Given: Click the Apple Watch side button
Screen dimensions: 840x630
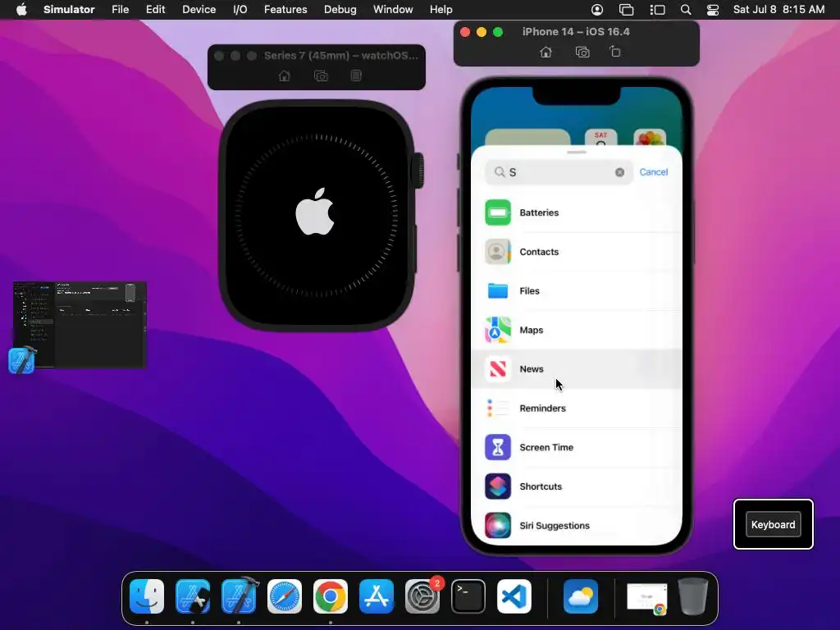Looking at the screenshot, I should 415,248.
